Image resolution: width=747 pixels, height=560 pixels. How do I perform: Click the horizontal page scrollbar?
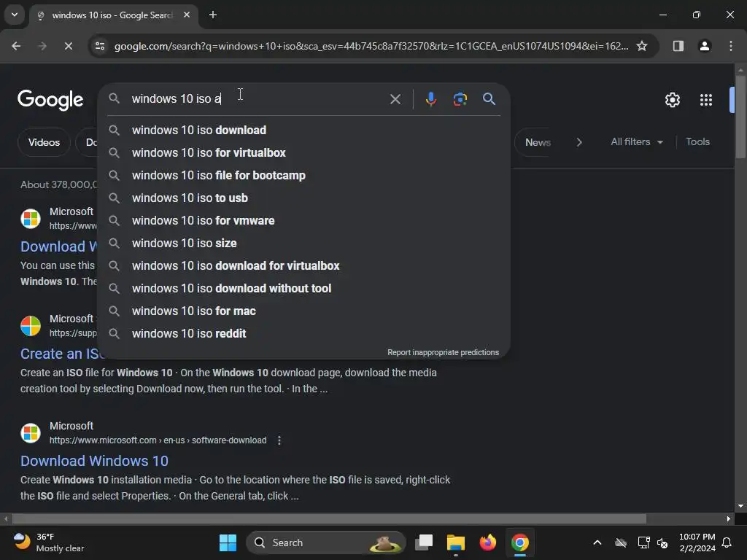click(x=329, y=518)
